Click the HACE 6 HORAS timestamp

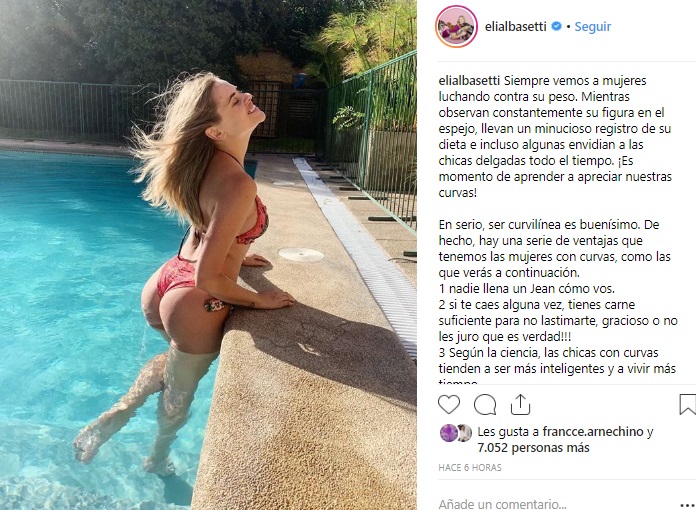[470, 467]
